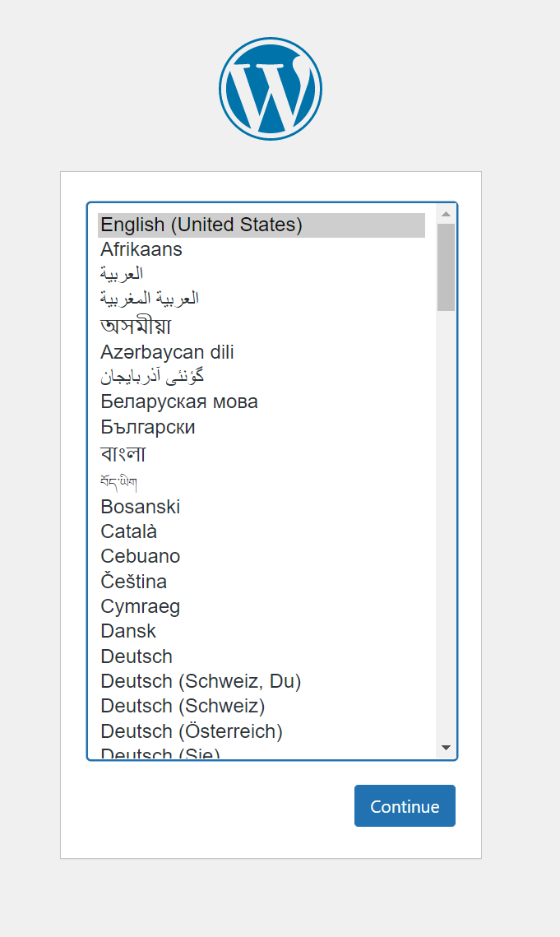Select Беларуская мова language

pyautogui.click(x=179, y=401)
